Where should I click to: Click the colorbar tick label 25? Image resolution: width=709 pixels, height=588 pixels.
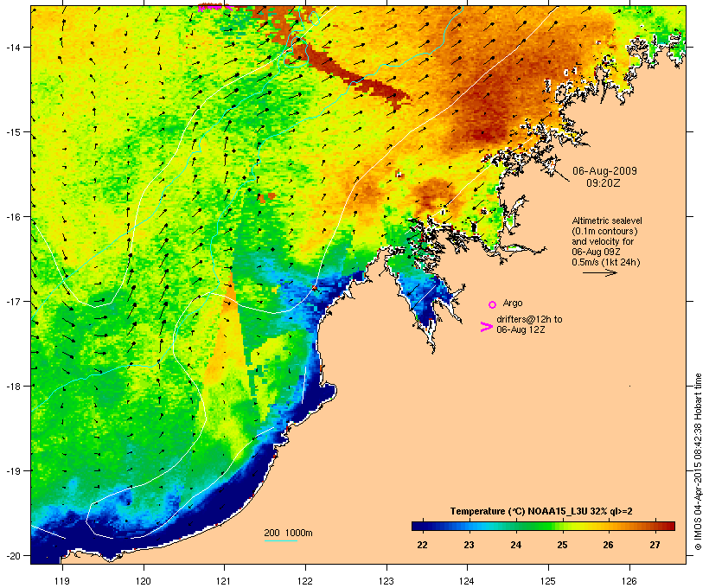click(562, 545)
